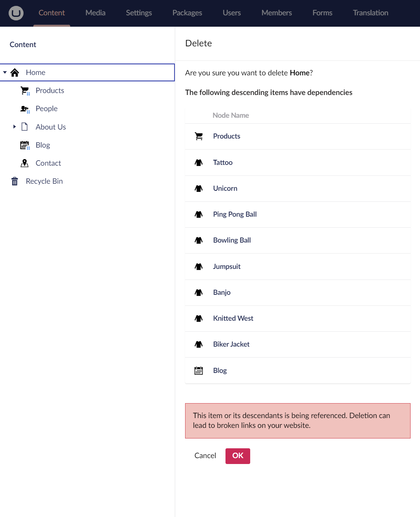Click the home icon in the content tree
This screenshot has height=517, width=420.
point(15,72)
